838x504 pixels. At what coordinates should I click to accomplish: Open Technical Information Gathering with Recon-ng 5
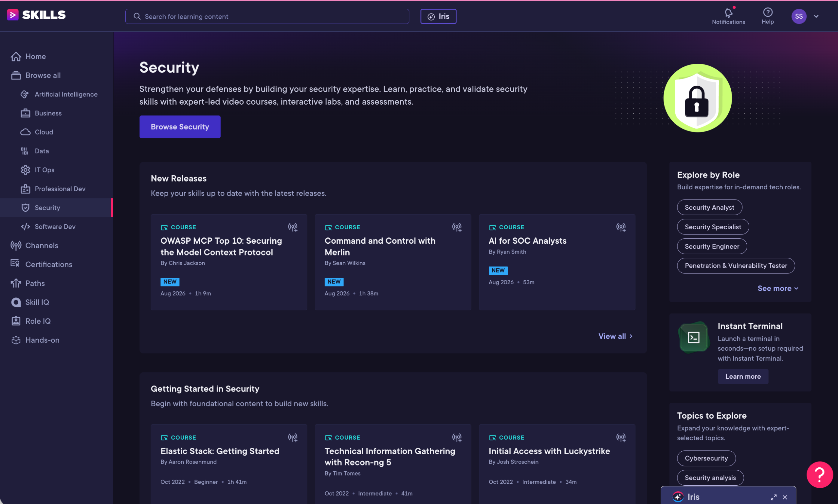click(x=390, y=457)
